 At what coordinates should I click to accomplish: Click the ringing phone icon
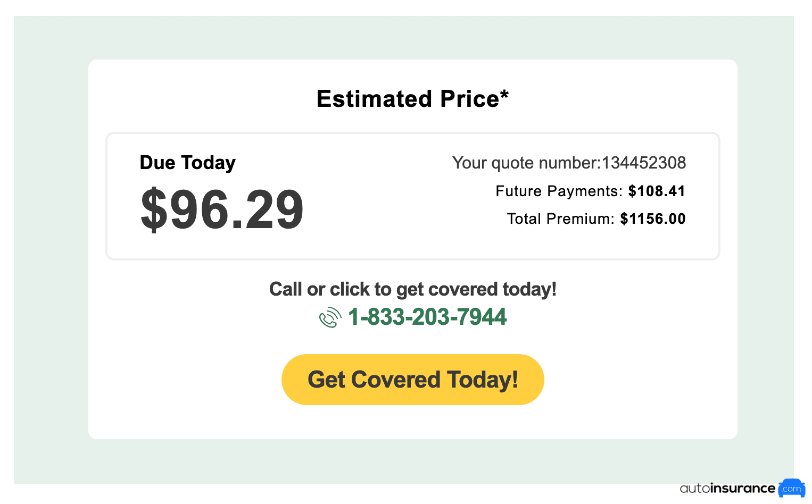(330, 317)
